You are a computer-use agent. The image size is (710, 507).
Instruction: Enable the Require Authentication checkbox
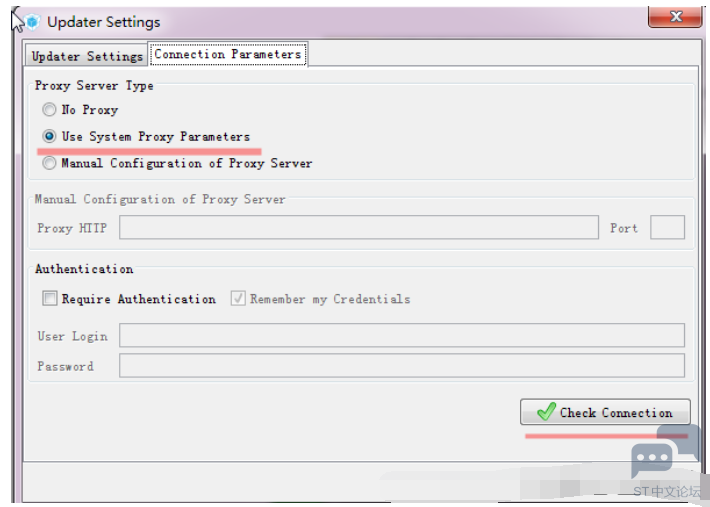(49, 298)
